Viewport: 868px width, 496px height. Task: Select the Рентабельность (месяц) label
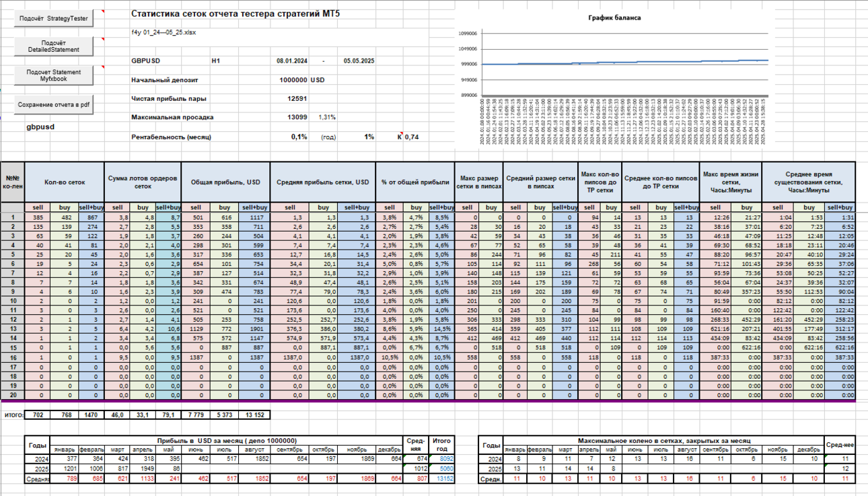(171, 137)
